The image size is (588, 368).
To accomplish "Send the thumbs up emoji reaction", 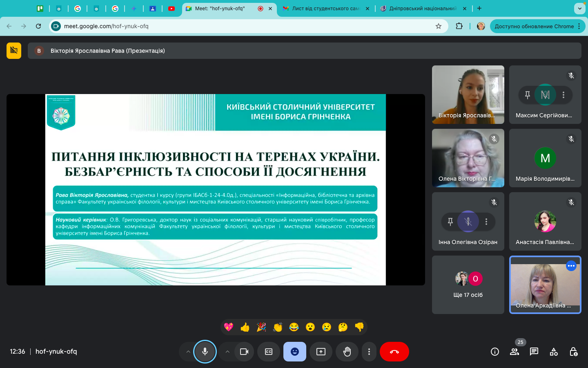I will [245, 327].
